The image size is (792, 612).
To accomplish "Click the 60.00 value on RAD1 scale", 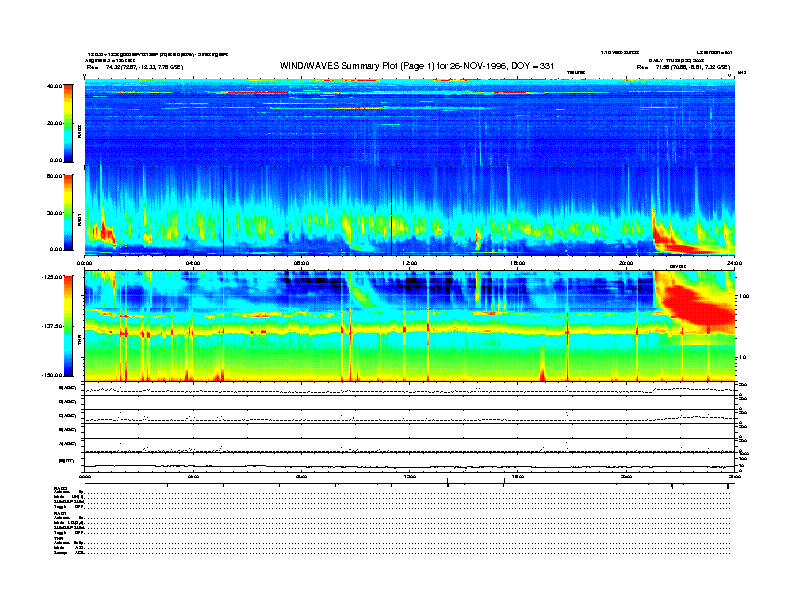I will tap(54, 176).
